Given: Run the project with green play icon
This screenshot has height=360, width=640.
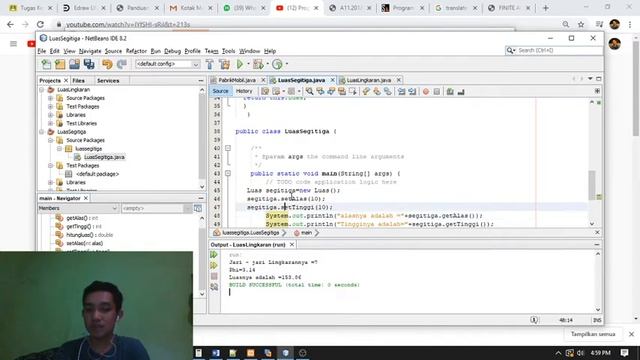Looking at the screenshot, I should pos(240,64).
